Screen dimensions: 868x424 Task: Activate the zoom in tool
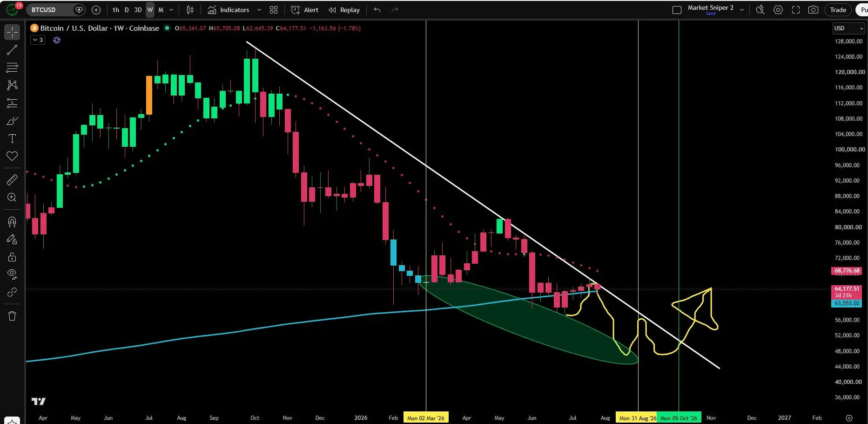[12, 197]
